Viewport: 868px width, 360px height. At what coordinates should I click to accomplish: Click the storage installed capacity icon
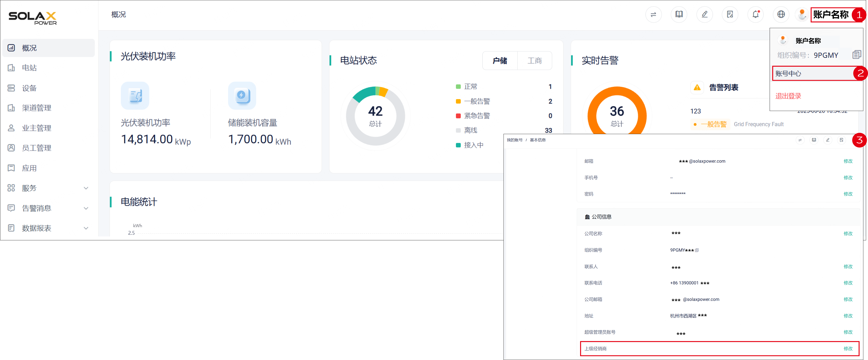[x=242, y=96]
